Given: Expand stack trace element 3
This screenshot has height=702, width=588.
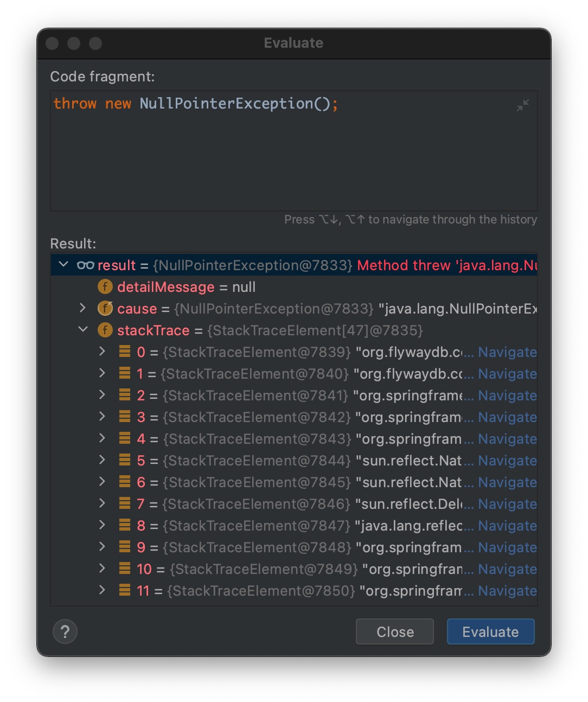Looking at the screenshot, I should coord(102,416).
